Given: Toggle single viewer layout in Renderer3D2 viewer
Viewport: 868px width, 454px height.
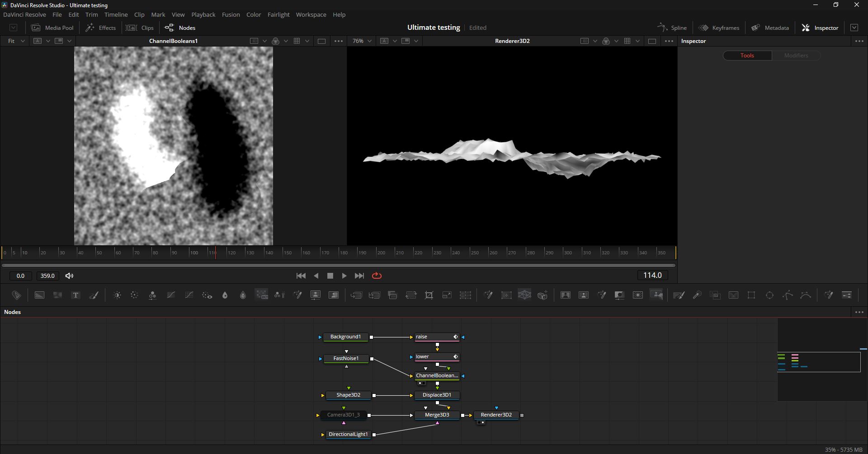Looking at the screenshot, I should 652,41.
